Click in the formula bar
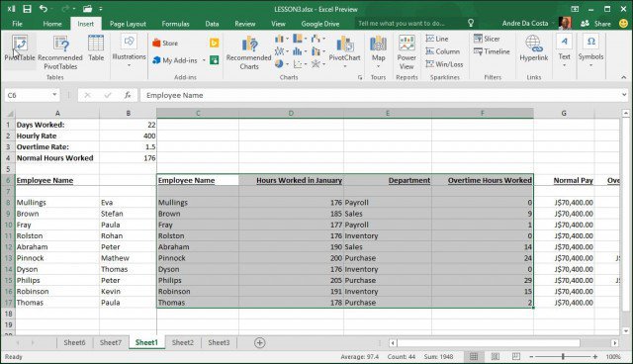The height and width of the screenshot is (364, 633). 380,95
